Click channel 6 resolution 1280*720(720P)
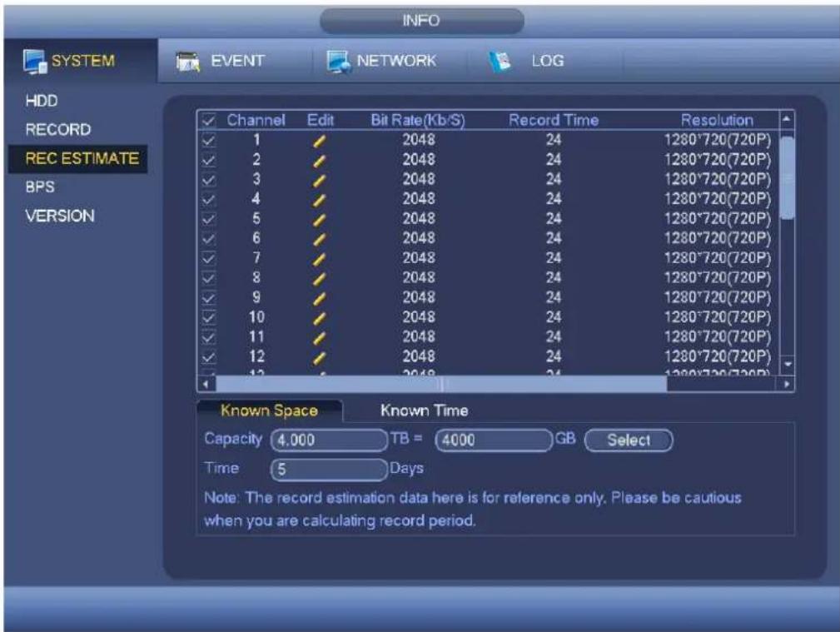This screenshot has height=632, width=840. 718,238
